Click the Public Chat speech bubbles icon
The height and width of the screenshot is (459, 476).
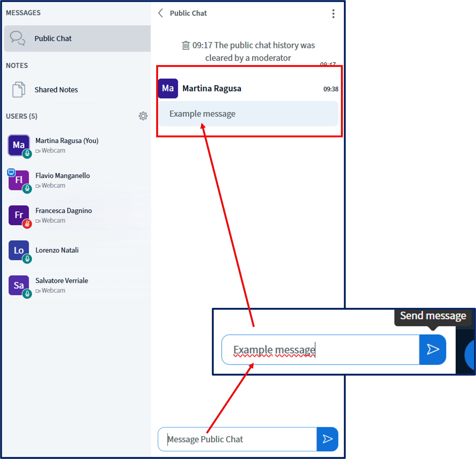(x=17, y=38)
